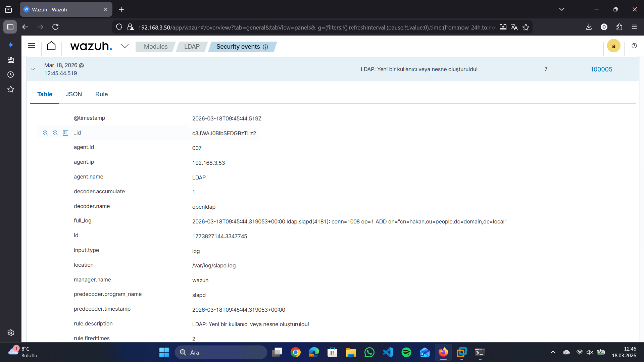Open the Modules breadcrumb
The width and height of the screenshot is (644, 362).
click(155, 47)
